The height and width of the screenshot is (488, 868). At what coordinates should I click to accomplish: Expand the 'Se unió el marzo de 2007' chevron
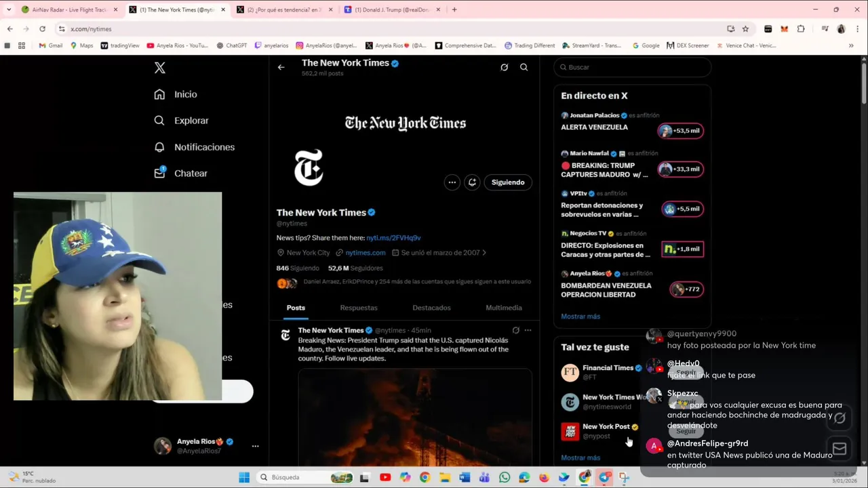(484, 253)
